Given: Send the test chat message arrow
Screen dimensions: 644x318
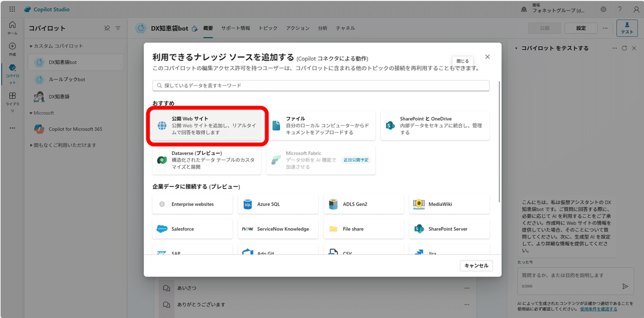Looking at the screenshot, I should coord(625,286).
